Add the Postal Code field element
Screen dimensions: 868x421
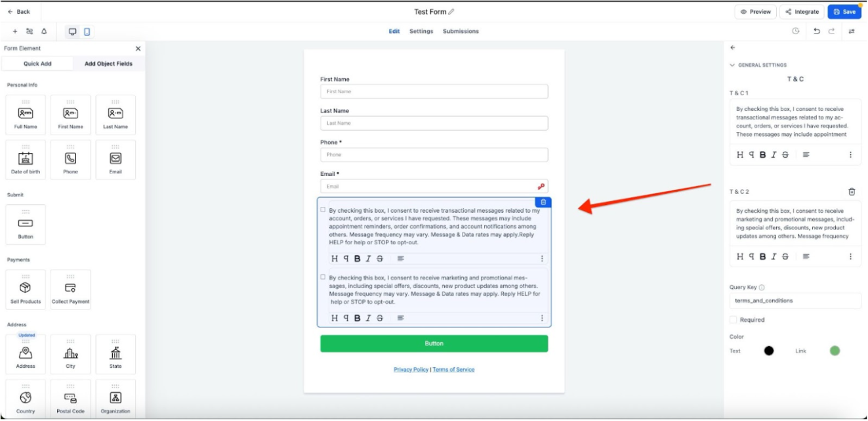coord(71,399)
